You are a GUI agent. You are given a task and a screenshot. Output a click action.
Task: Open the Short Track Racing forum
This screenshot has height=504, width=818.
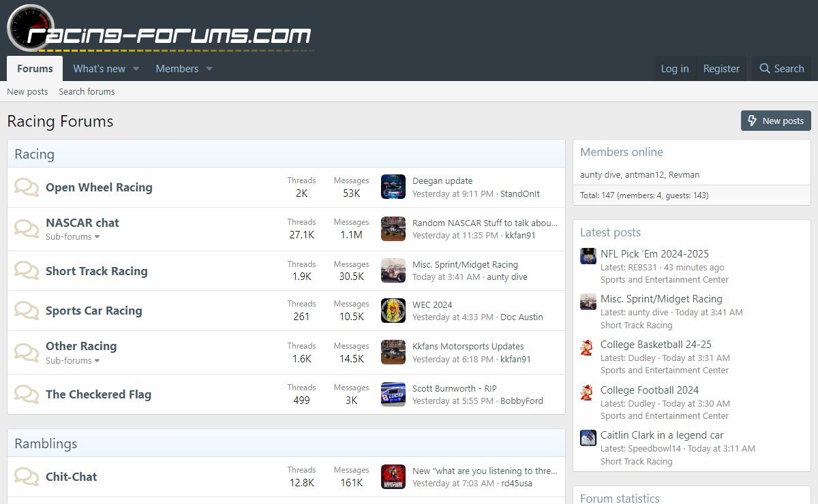(96, 271)
